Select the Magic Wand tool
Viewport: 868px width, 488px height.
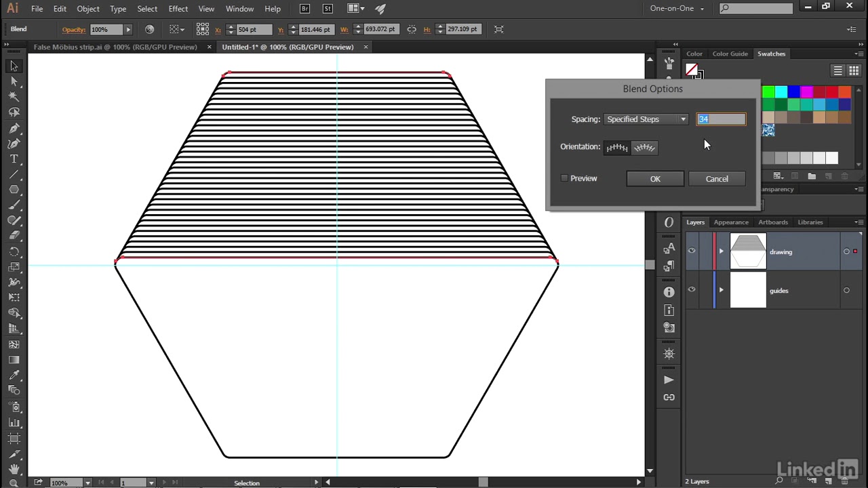click(x=14, y=97)
